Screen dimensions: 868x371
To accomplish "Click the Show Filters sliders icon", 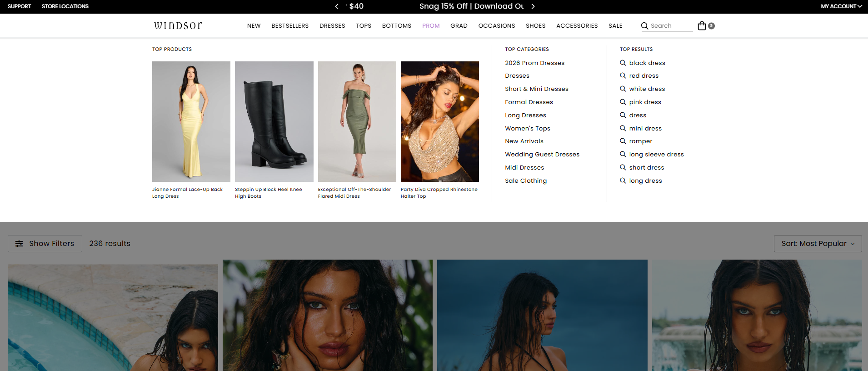I will pyautogui.click(x=19, y=244).
